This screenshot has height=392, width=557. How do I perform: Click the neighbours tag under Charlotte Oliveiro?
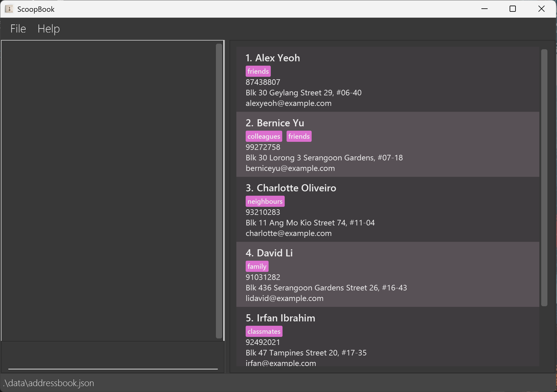pos(265,201)
